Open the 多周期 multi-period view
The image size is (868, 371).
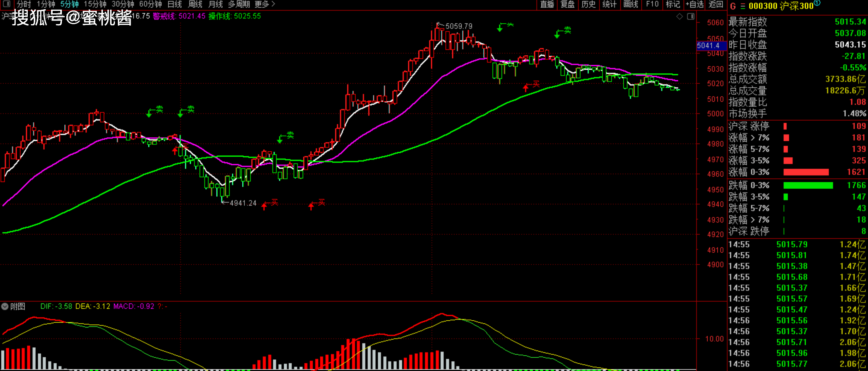tap(239, 4)
